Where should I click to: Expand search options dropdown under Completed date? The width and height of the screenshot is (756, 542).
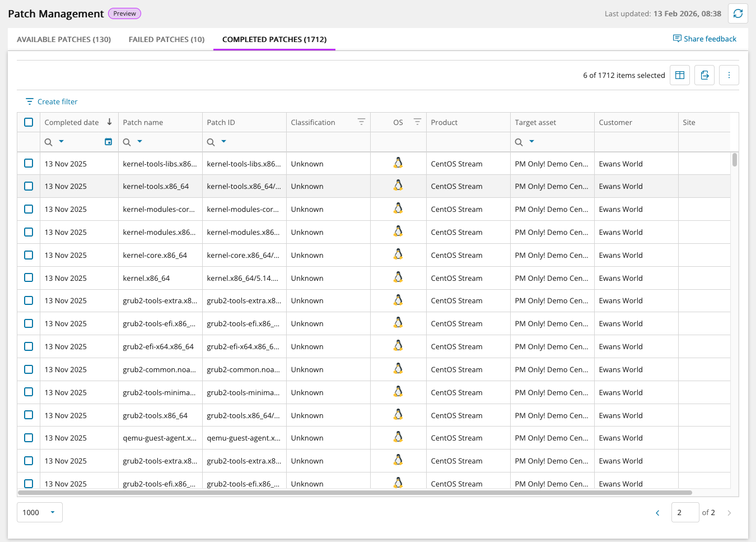(x=62, y=142)
